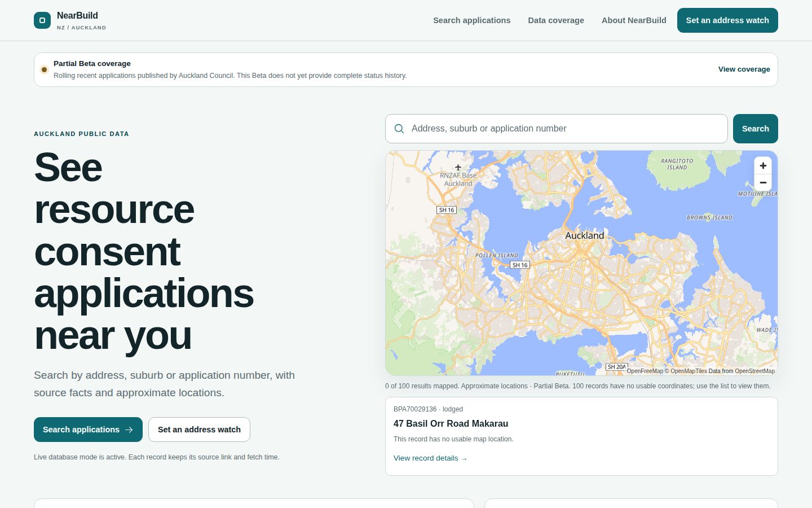The height and width of the screenshot is (508, 812).
Task: Focus the address or application number field
Action: [557, 129]
